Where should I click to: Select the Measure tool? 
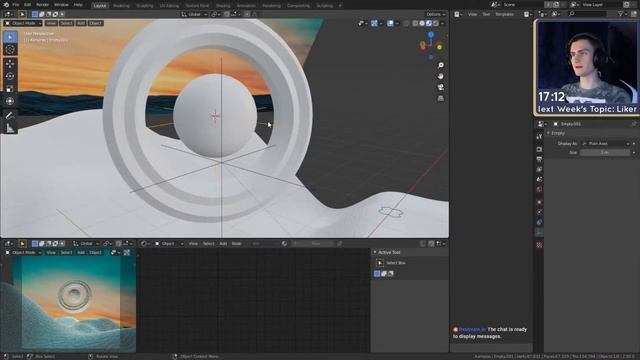(10, 129)
